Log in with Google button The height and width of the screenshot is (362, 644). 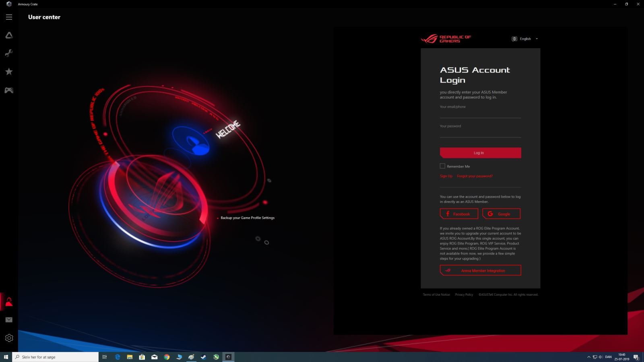point(502,214)
